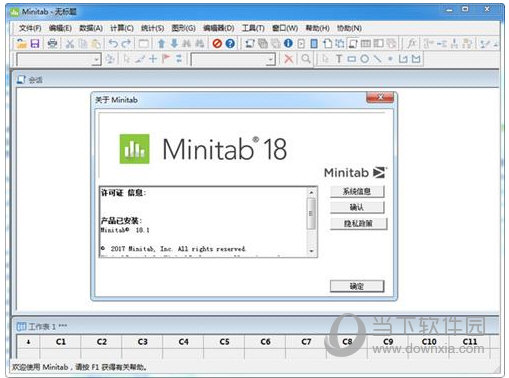
Task: Click the license info scroll up arrow
Action: point(311,192)
